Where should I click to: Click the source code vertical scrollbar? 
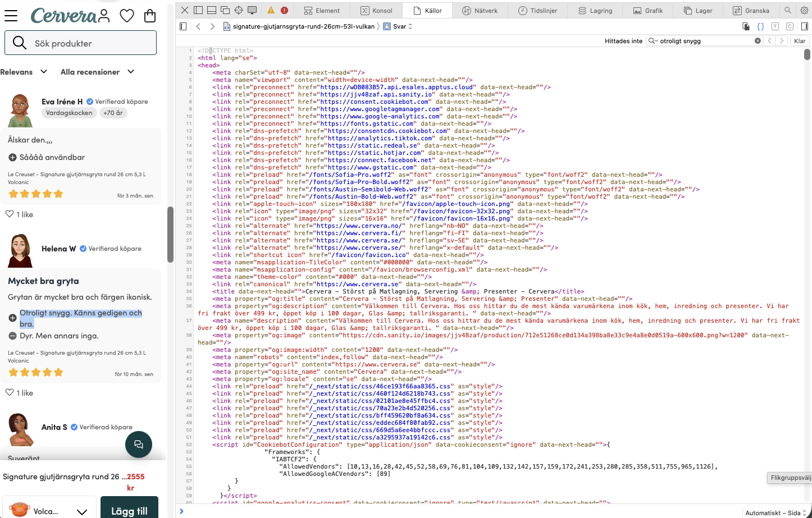click(808, 54)
